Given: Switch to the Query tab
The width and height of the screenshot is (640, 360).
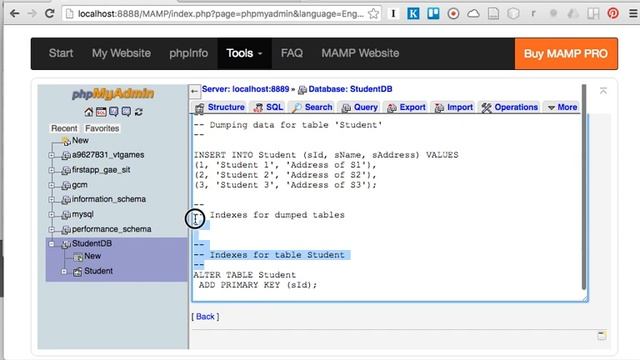Looking at the screenshot, I should click(x=359, y=107).
